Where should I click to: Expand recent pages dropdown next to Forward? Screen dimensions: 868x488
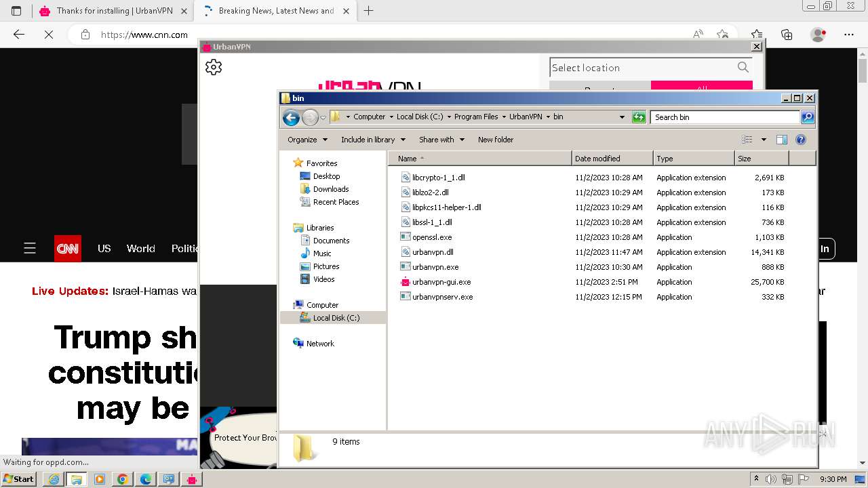323,117
